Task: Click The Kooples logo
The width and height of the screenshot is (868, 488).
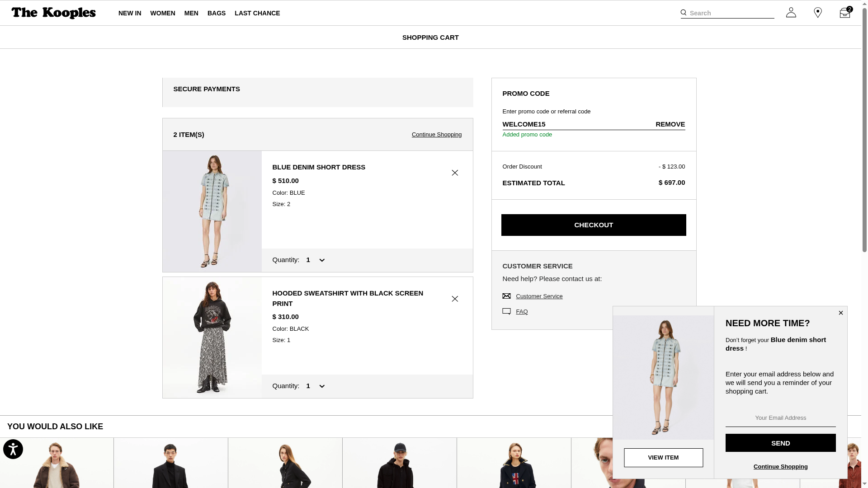Action: tap(53, 13)
